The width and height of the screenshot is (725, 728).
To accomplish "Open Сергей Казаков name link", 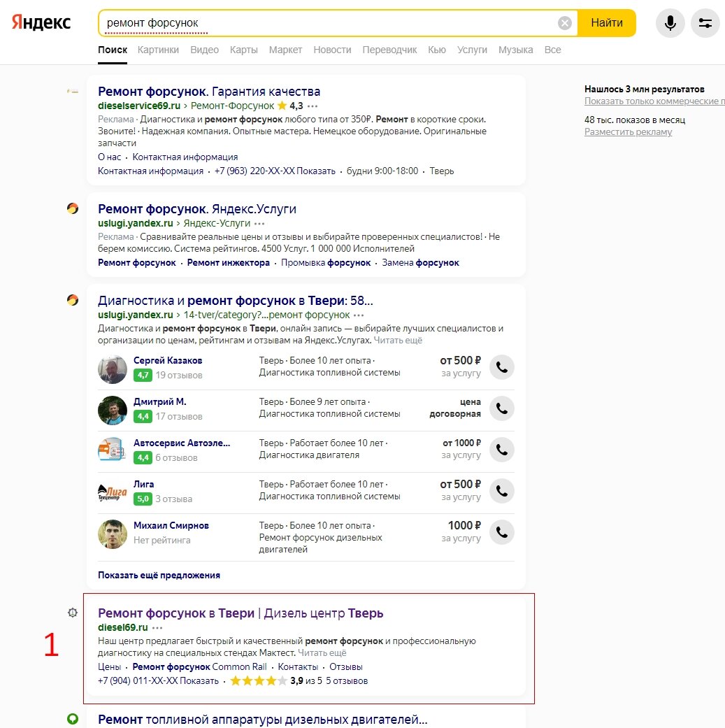I will click(168, 360).
